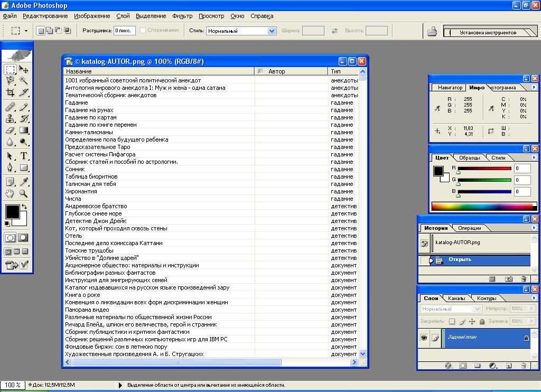Viewport: 541px width, 392px height.
Task: Expand the status bar info arrow
Action: pyautogui.click(x=120, y=385)
